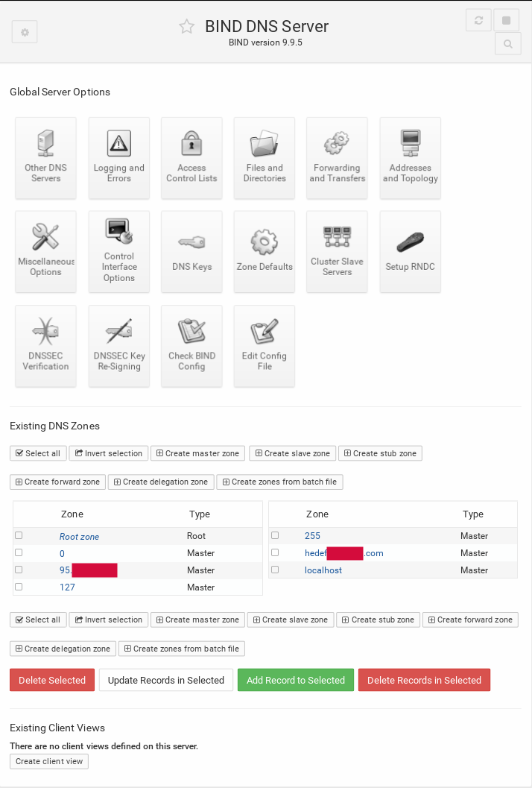Viewport: 532px width, 788px height.
Task: Select the localhost zone checkbox
Action: 275,570
